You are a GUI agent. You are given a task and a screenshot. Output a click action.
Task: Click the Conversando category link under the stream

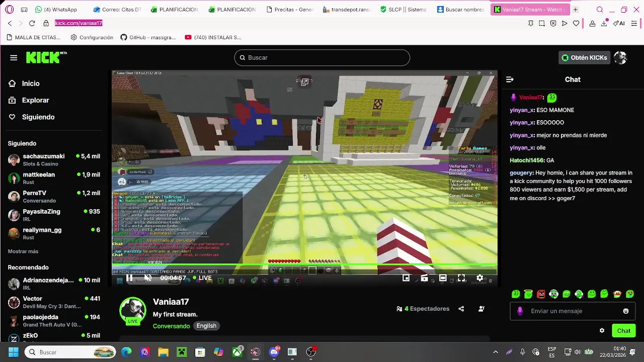click(x=171, y=326)
